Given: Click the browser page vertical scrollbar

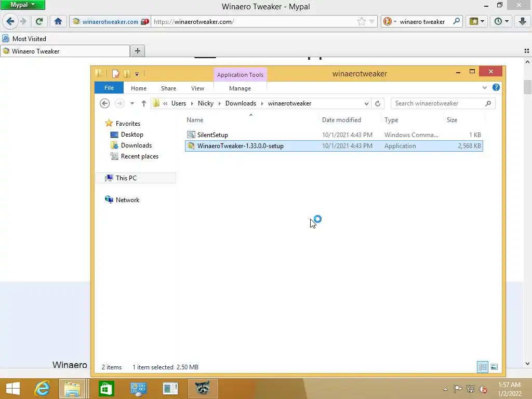Looking at the screenshot, I should pyautogui.click(x=527, y=87).
